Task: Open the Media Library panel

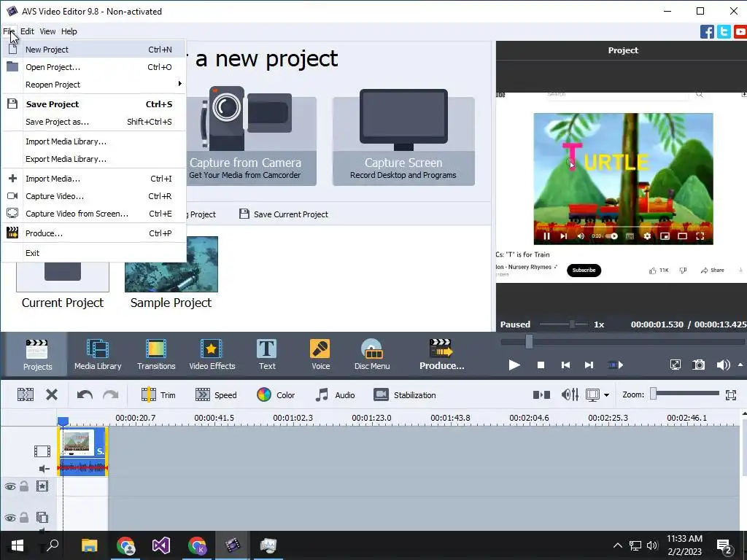Action: (x=98, y=354)
